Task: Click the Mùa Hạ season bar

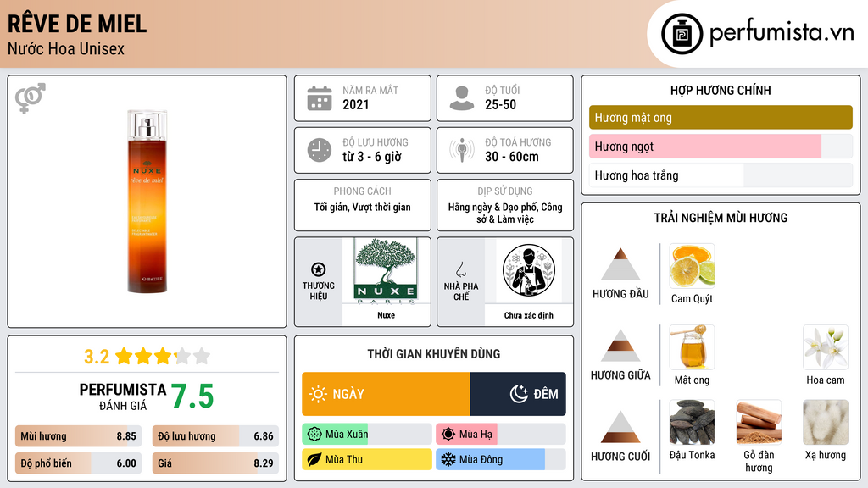Action: point(501,435)
